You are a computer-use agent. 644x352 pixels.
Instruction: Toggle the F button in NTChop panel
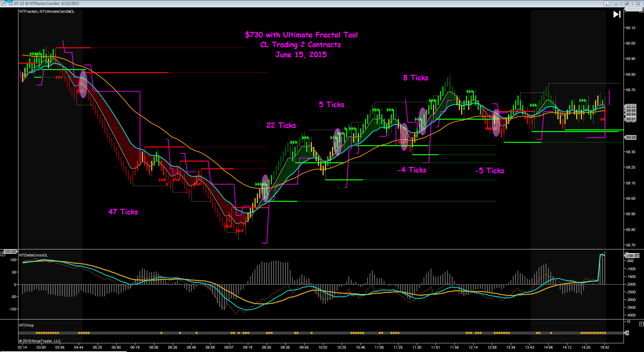[641, 324]
